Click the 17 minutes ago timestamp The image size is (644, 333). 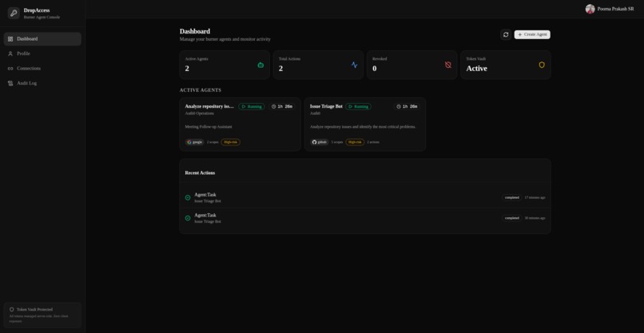click(535, 197)
